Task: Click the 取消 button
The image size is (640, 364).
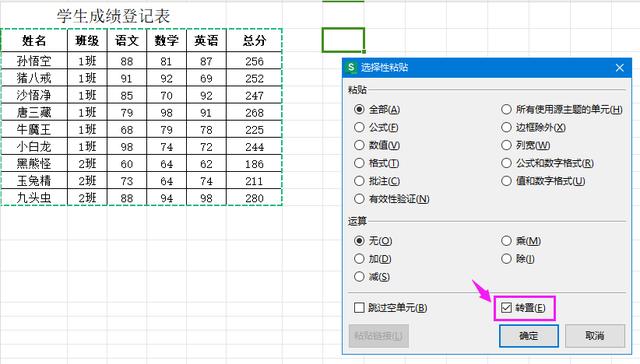Action: (x=595, y=336)
